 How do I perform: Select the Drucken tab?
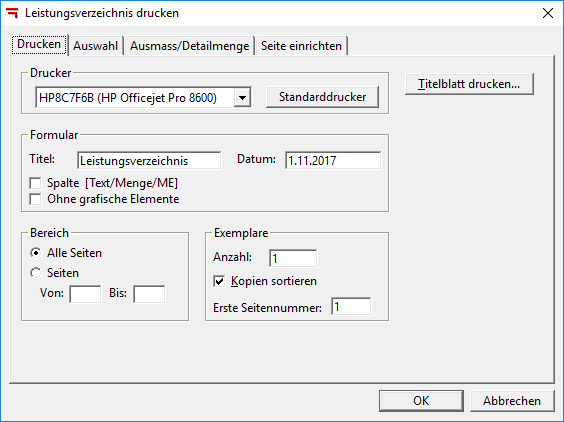click(39, 44)
